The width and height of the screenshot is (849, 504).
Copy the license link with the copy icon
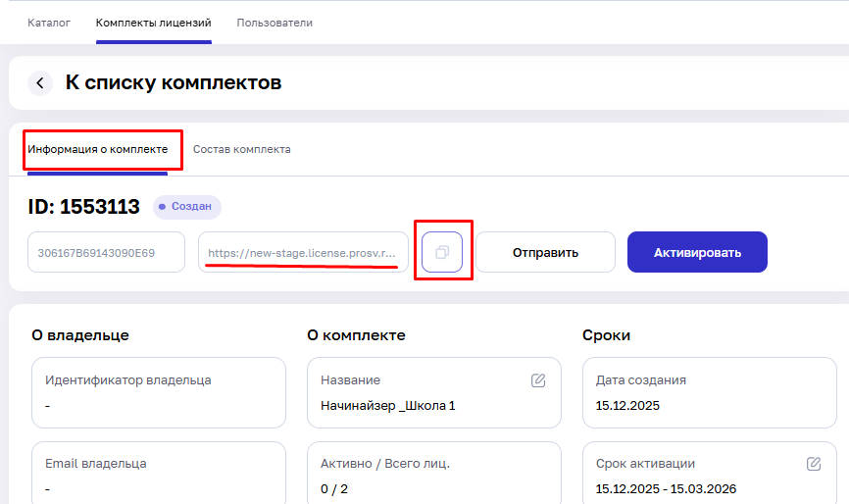[x=442, y=252]
